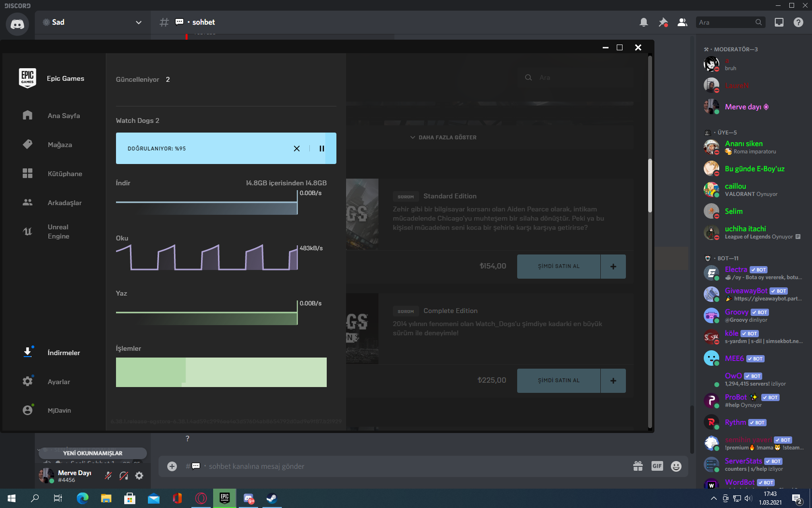812x508 pixels.
Task: Open Discord notification settings bell
Action: click(644, 22)
